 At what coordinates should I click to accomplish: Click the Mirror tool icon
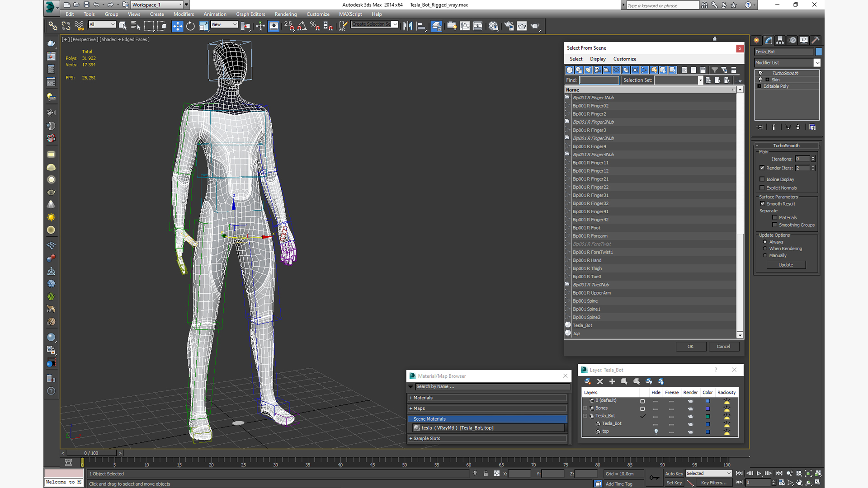point(408,26)
